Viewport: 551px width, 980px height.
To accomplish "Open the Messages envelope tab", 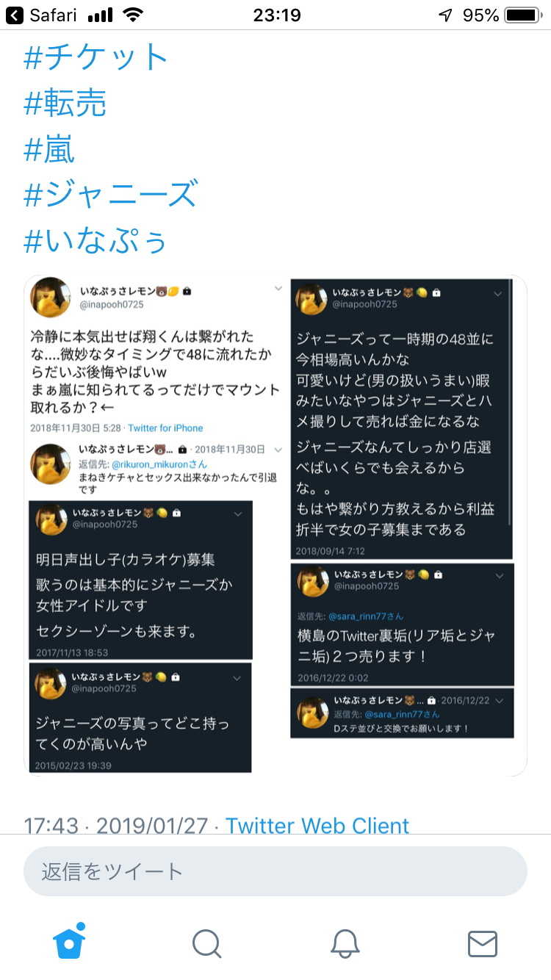I will (483, 943).
